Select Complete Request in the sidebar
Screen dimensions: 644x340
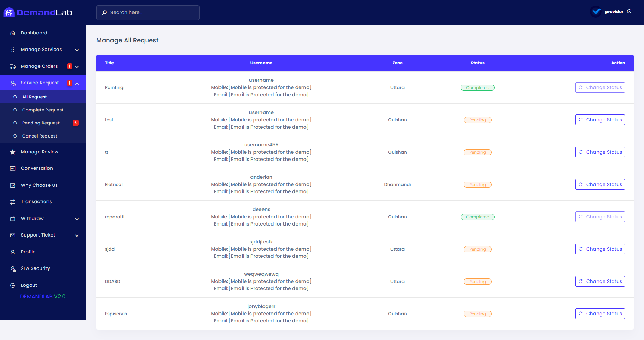43,110
